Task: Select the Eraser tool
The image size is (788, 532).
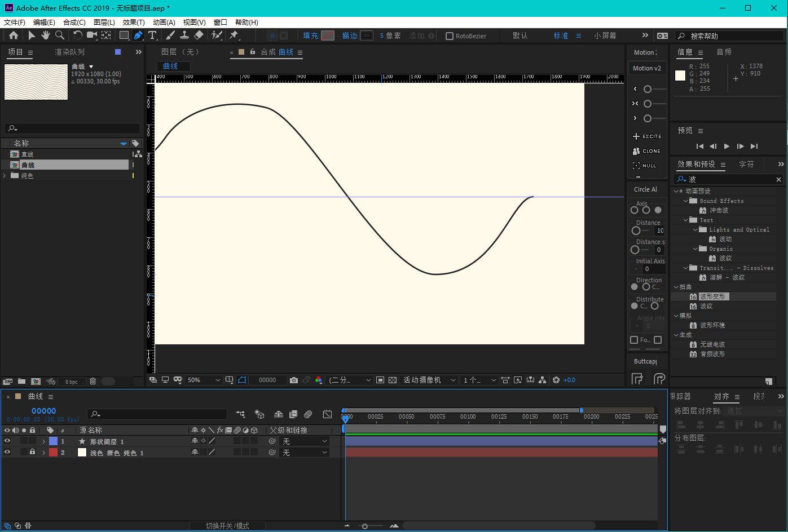Action: (x=199, y=36)
